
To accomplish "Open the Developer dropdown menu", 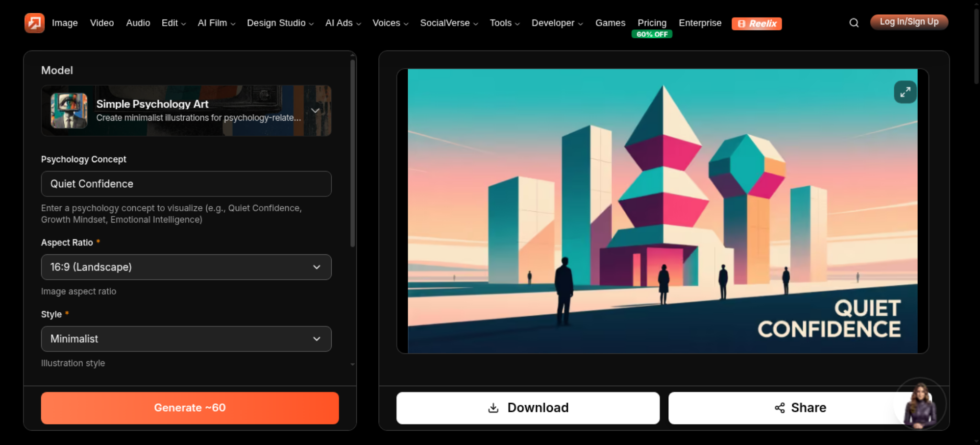I will pyautogui.click(x=557, y=23).
